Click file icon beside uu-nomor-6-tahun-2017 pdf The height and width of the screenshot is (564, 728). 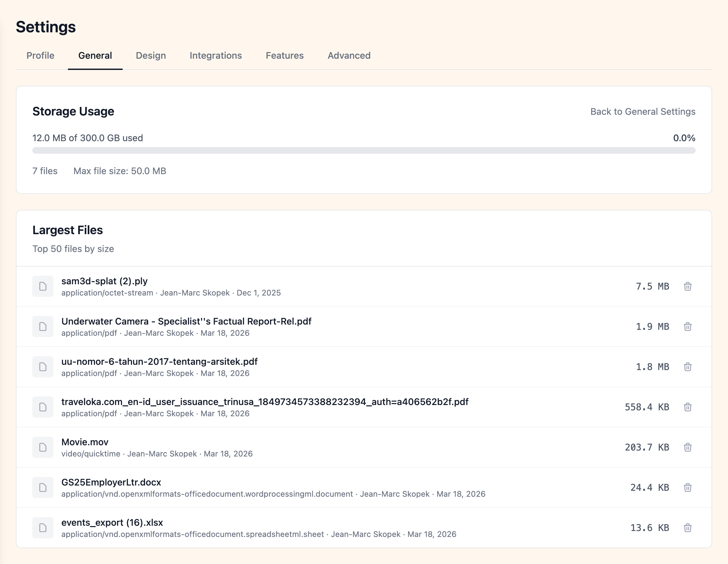[43, 367]
